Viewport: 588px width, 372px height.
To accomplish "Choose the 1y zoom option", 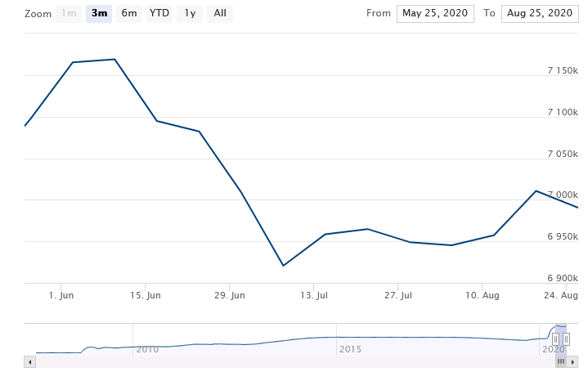I will pyautogui.click(x=190, y=13).
